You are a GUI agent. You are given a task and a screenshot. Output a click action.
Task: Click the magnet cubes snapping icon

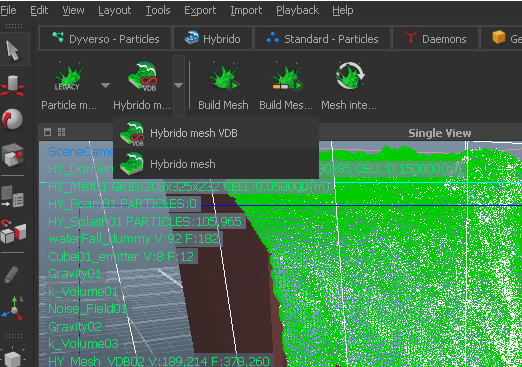[x=13, y=231]
